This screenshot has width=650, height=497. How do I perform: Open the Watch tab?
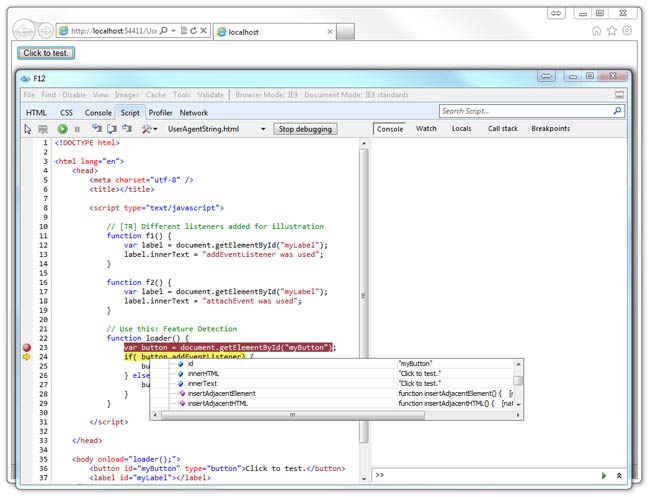(x=426, y=128)
